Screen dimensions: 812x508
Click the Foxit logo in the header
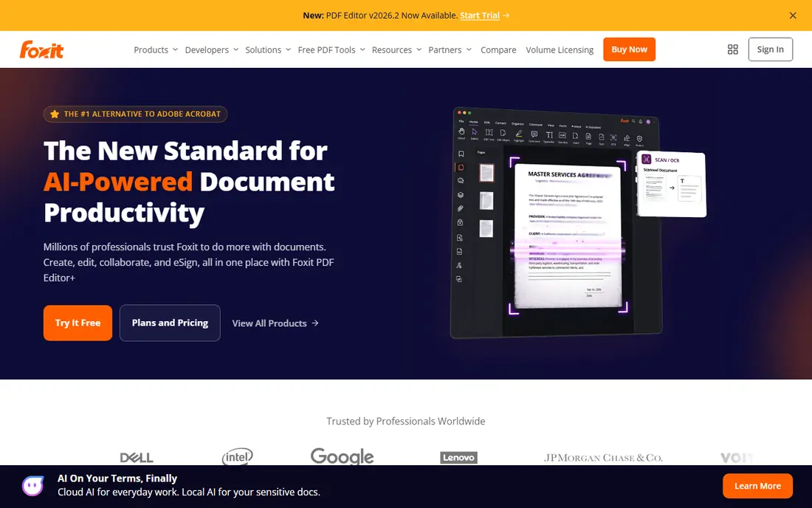pyautogui.click(x=41, y=49)
